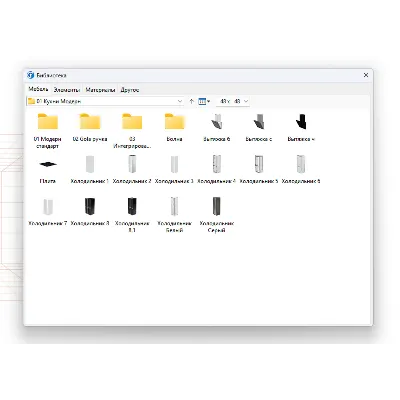Select the Холодильник 1 fridge item

pyautogui.click(x=90, y=170)
